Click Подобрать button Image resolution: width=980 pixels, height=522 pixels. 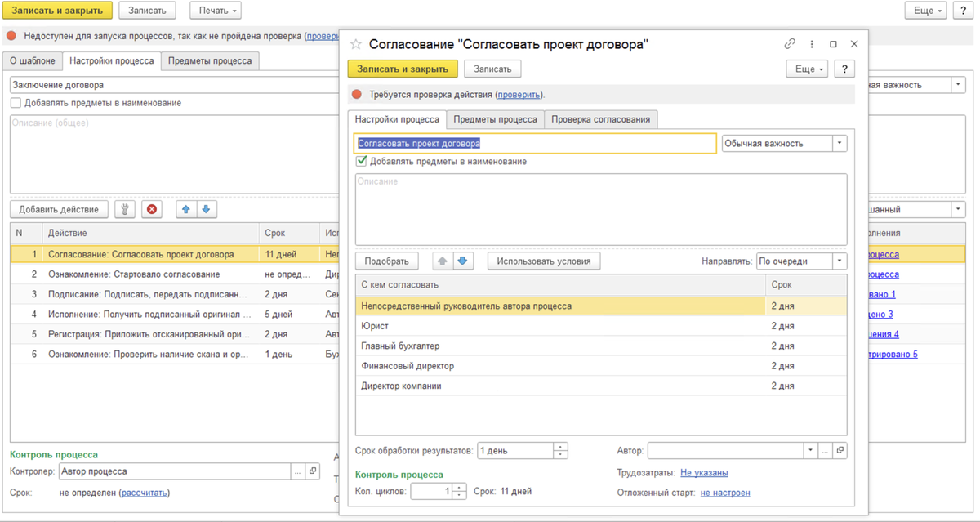coord(386,261)
